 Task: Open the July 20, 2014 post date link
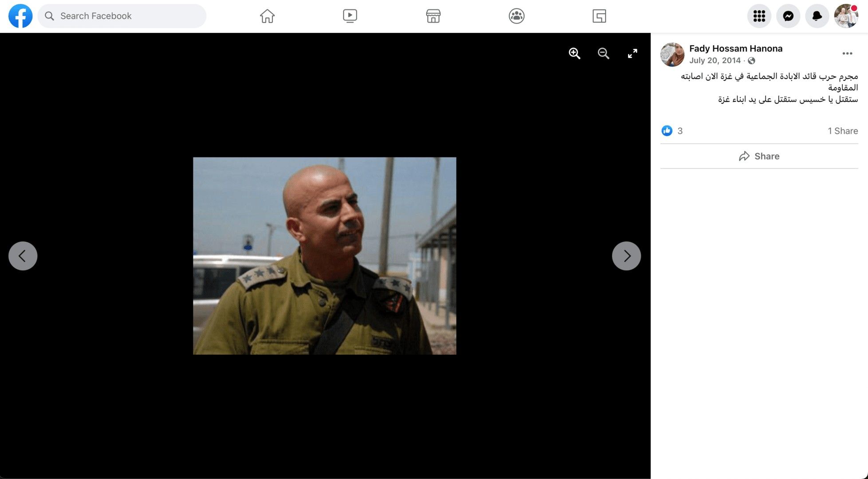coord(715,60)
